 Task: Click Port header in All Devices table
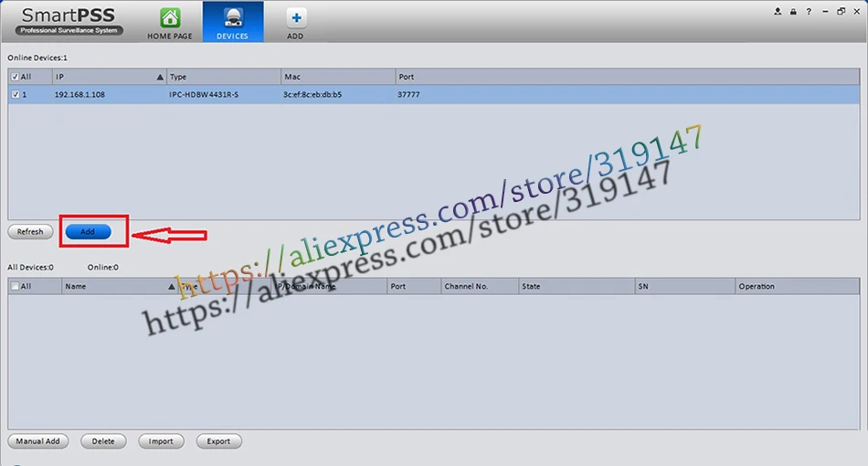tap(414, 286)
